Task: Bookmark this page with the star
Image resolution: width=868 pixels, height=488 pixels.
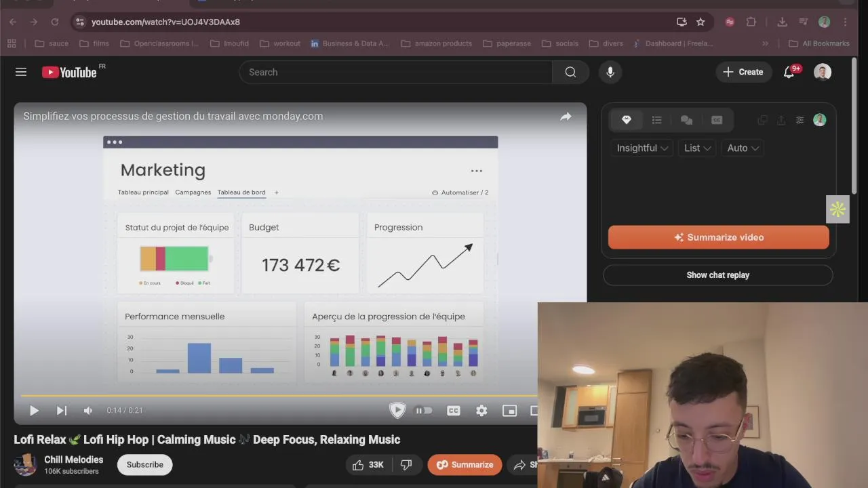Action: (x=701, y=22)
